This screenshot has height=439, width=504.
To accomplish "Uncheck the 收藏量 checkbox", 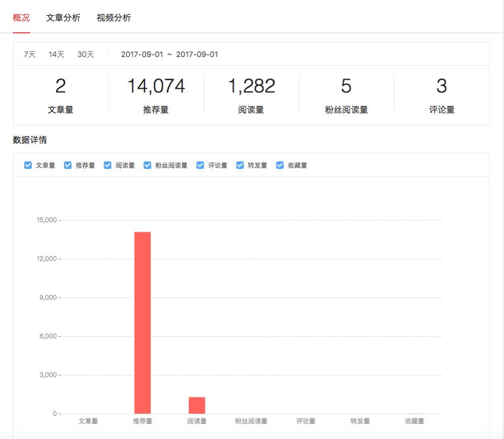I will coord(279,165).
